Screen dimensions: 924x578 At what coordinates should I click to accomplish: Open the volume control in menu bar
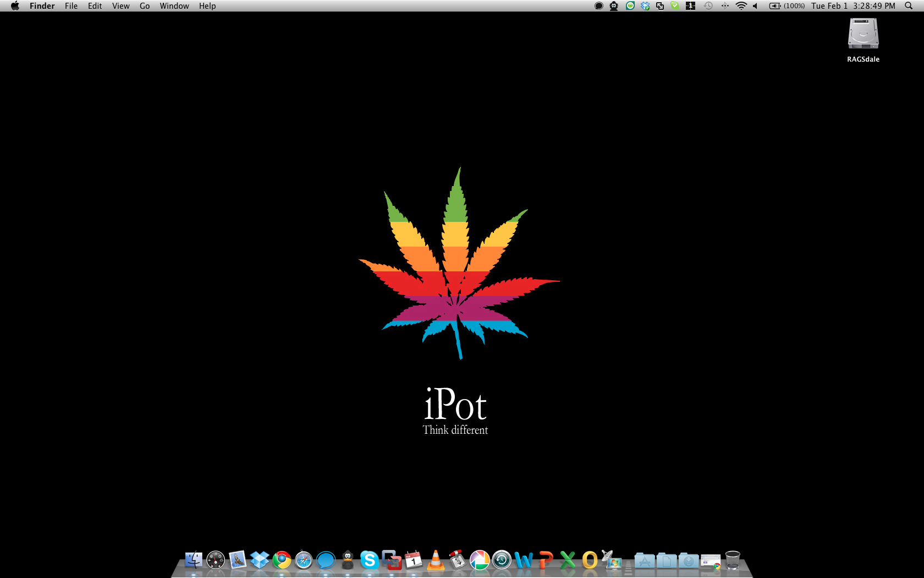[x=756, y=6]
